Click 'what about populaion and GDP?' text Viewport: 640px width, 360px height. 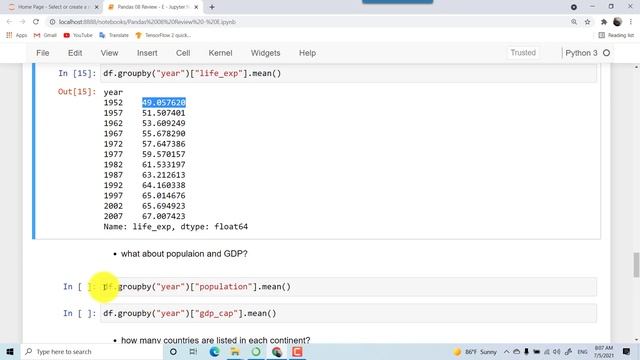[184, 254]
